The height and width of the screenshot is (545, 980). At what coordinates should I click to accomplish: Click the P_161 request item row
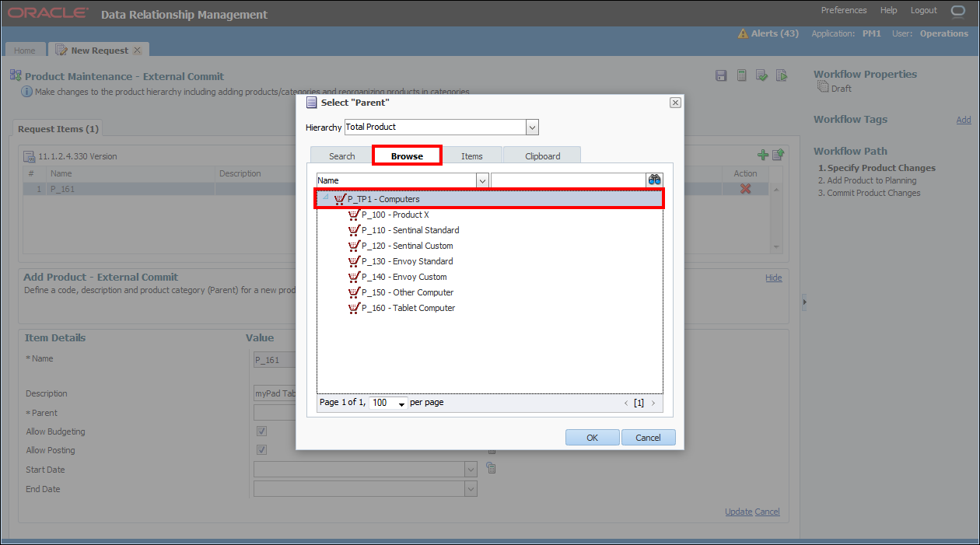tap(395, 189)
